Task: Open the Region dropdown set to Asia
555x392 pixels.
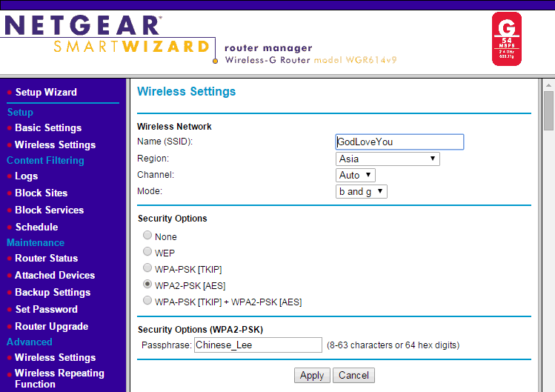Action: pyautogui.click(x=388, y=159)
